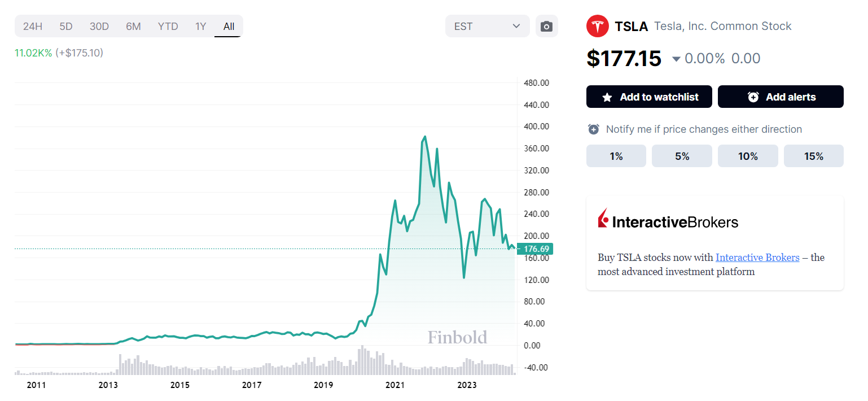Click the chart peak near 2022
The height and width of the screenshot is (401, 868).
coord(424,137)
